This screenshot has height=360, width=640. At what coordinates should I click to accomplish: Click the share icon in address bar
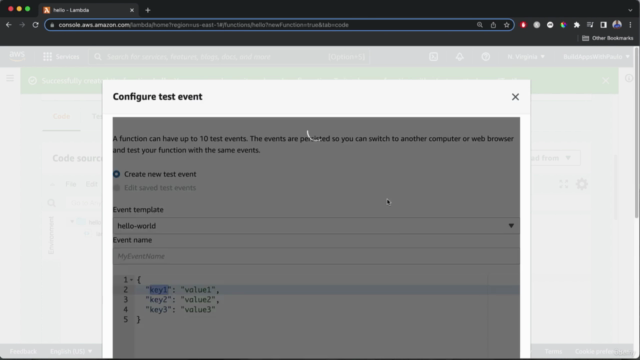[x=493, y=25]
